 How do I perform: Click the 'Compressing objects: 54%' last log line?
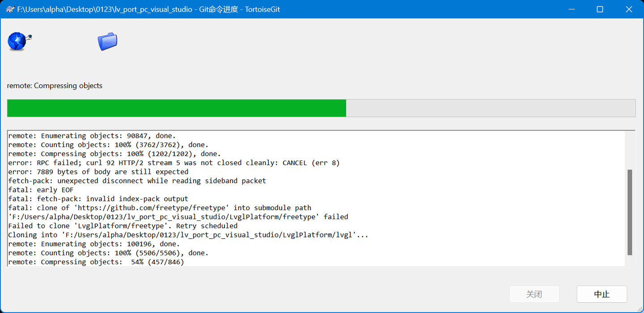pyautogui.click(x=96, y=262)
